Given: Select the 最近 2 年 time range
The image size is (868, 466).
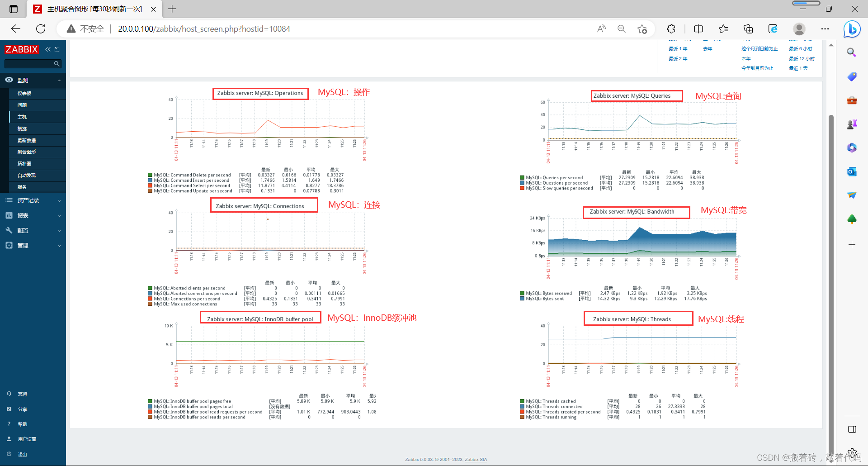Looking at the screenshot, I should click(678, 59).
